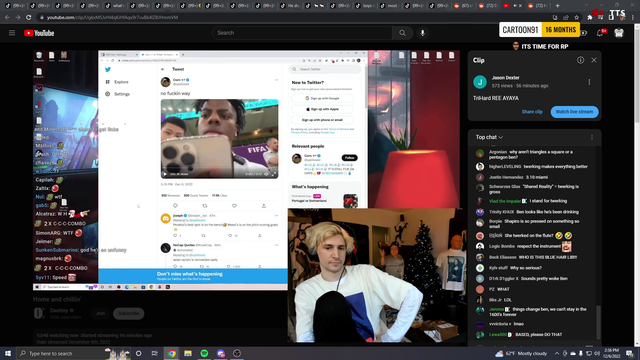Show hidden system tray icons

point(557,353)
